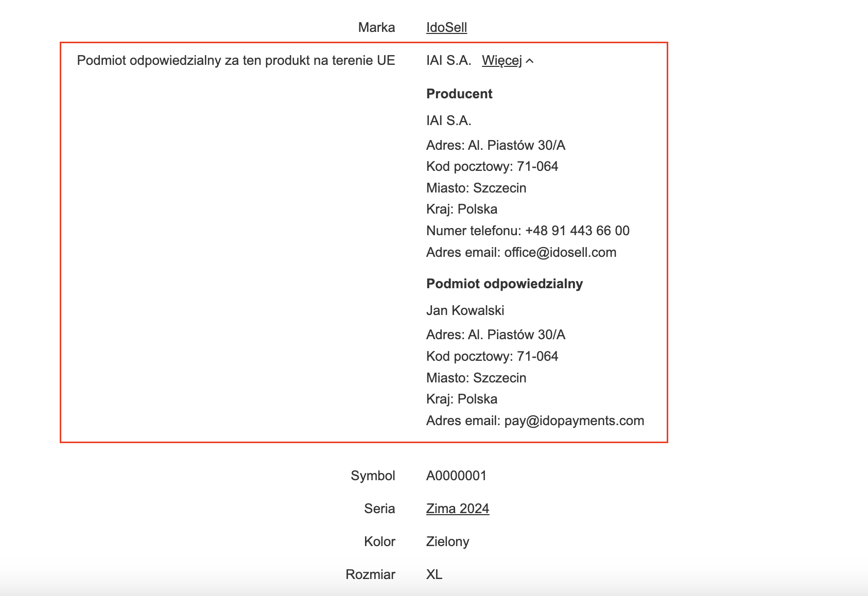Click the Kolor label
This screenshot has width=868, height=596.
click(380, 541)
